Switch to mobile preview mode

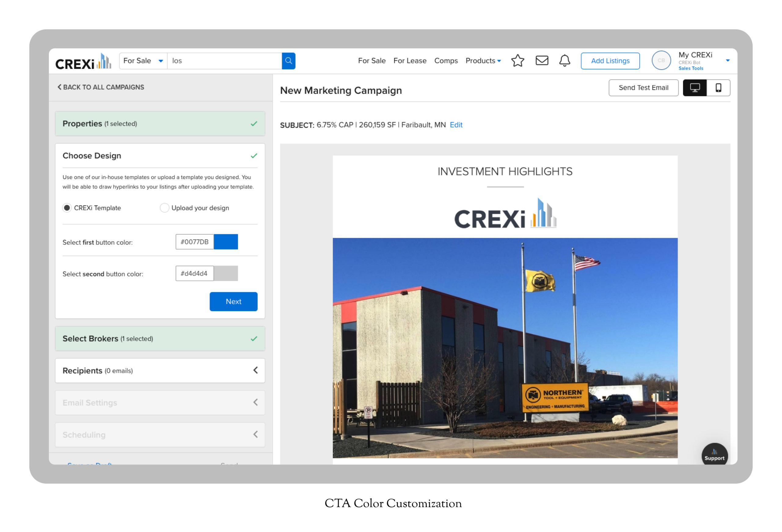(x=718, y=88)
